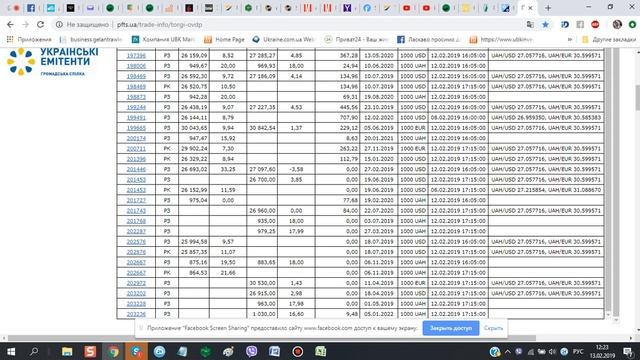
Task: Switch to the Facebook tab
Action: [31, 8]
